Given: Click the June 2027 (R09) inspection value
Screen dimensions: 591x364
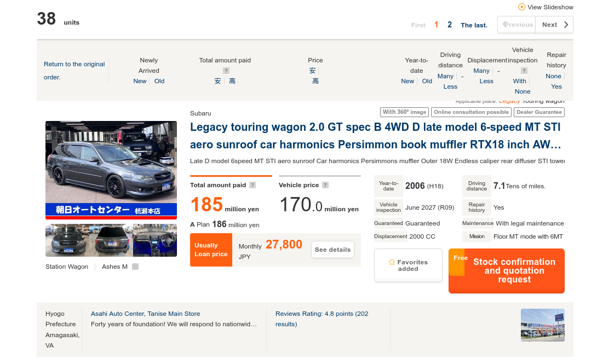Looking at the screenshot, I should [x=429, y=207].
